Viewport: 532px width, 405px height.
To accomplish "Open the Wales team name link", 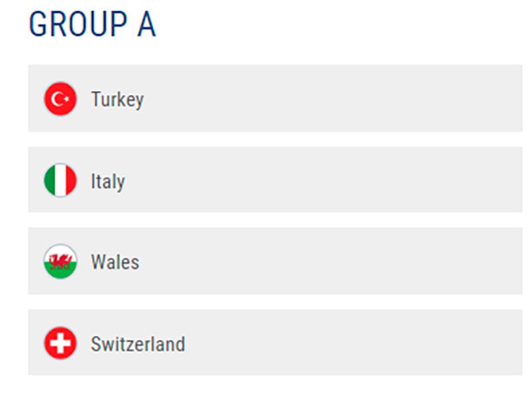I will (x=115, y=262).
